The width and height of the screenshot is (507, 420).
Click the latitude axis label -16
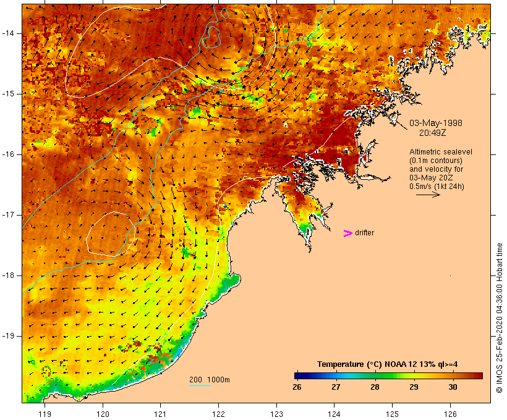8,154
